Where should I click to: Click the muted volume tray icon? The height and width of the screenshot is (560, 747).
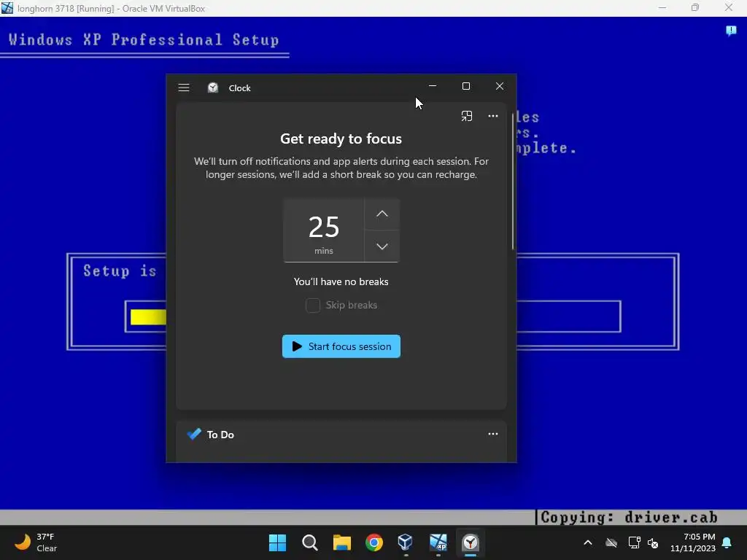tap(653, 542)
